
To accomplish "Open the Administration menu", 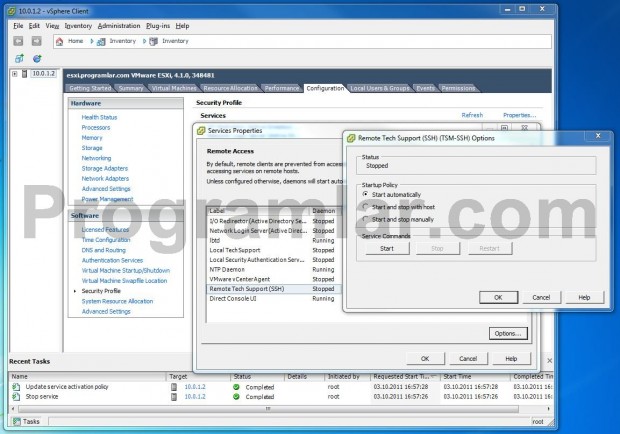I will tap(119, 26).
